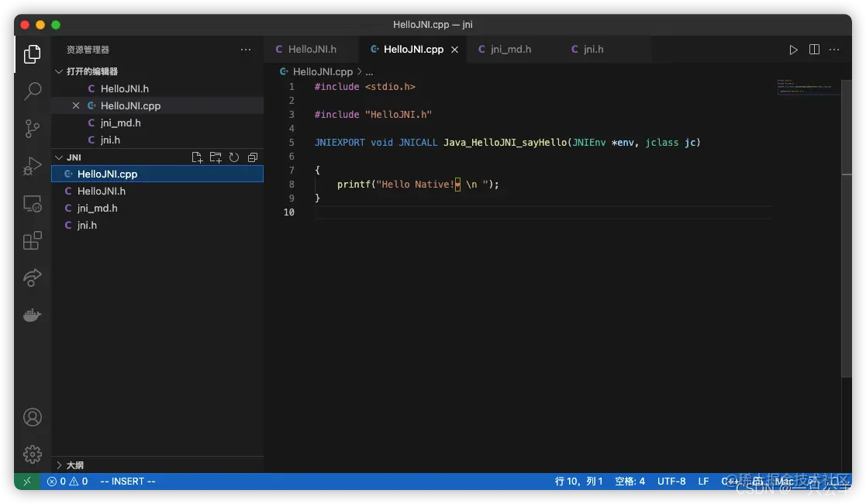The height and width of the screenshot is (504, 866).
Task: Click the #include "HelloJNI.h" line
Action: click(x=373, y=115)
